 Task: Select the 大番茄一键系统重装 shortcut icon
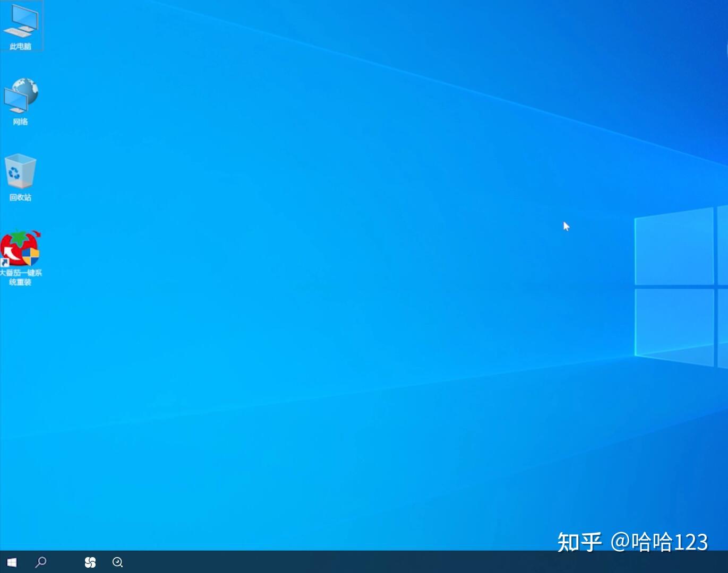click(21, 258)
